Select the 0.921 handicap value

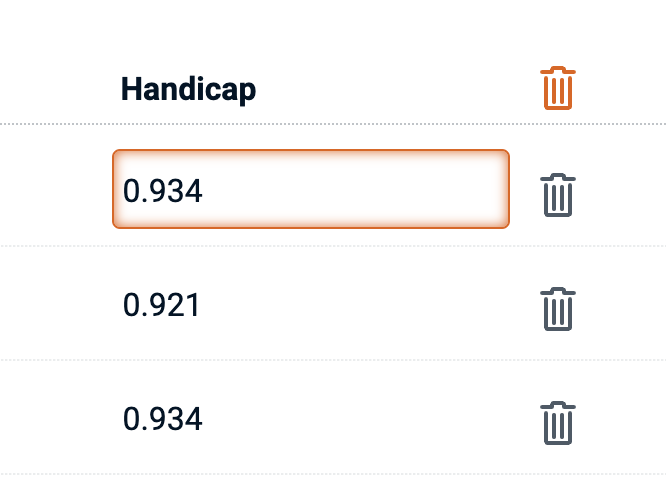[162, 305]
